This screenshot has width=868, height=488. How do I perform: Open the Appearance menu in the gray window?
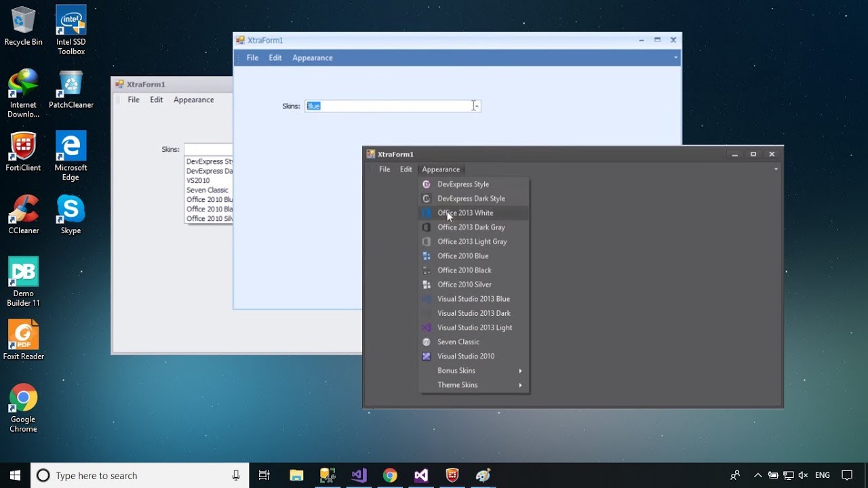pyautogui.click(x=193, y=100)
